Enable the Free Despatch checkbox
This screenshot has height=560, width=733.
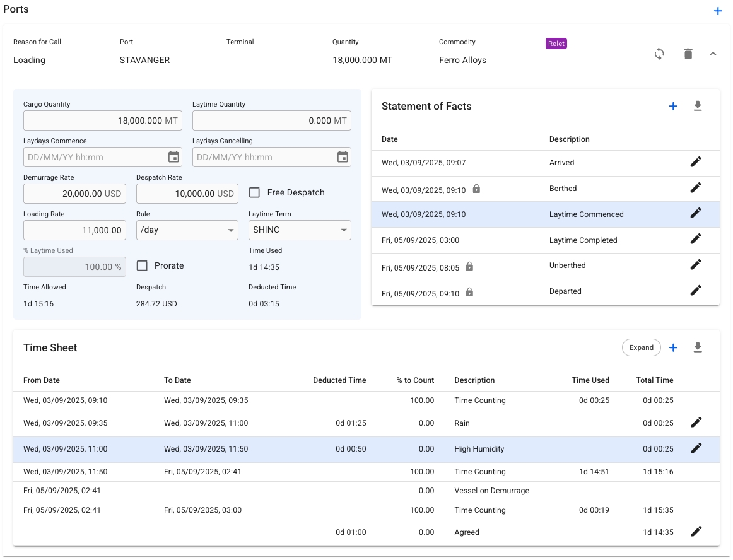(x=255, y=193)
